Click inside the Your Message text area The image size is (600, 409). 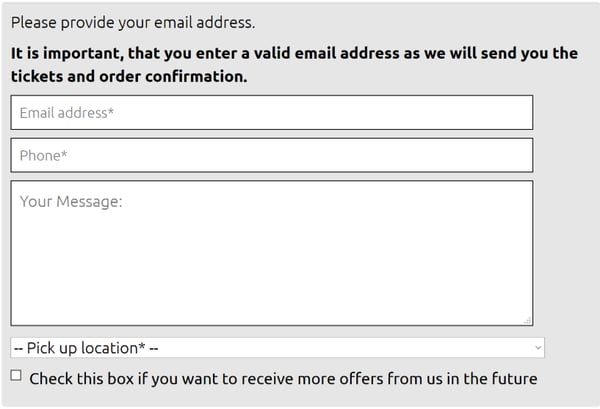[271, 252]
